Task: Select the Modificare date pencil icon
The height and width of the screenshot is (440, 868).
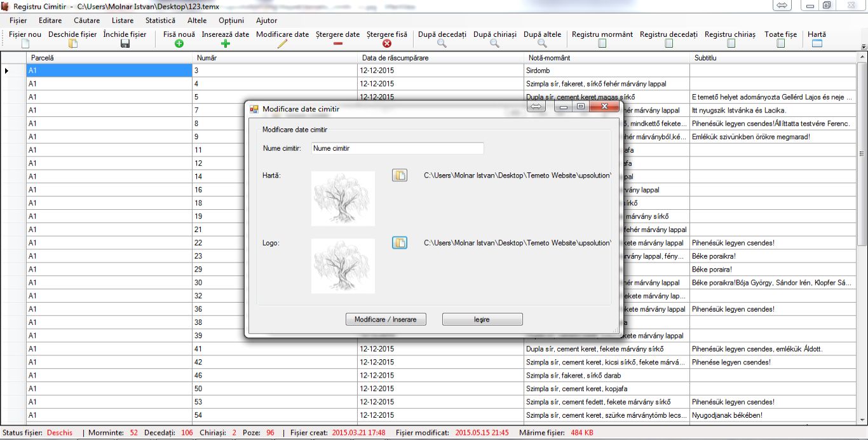Action: click(x=283, y=43)
